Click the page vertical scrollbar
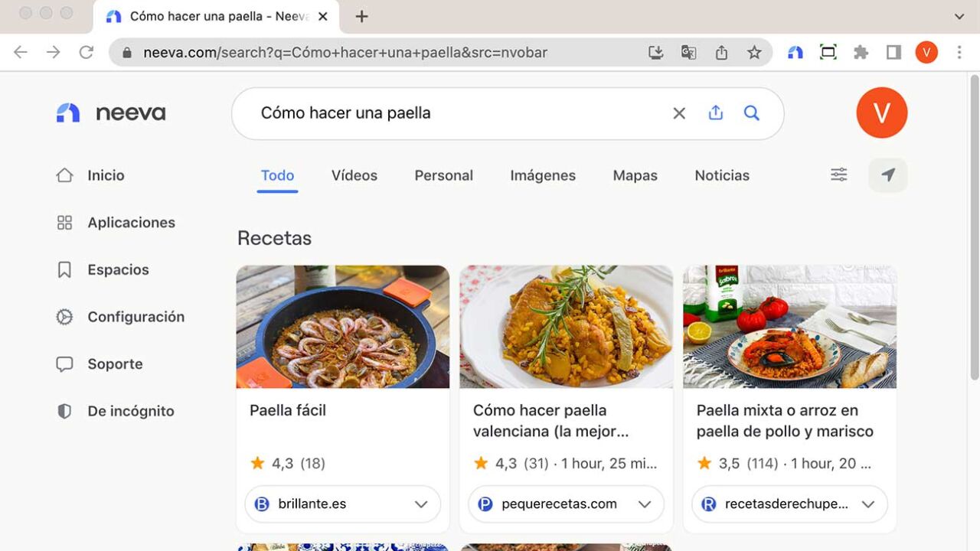The width and height of the screenshot is (980, 551). click(974, 230)
